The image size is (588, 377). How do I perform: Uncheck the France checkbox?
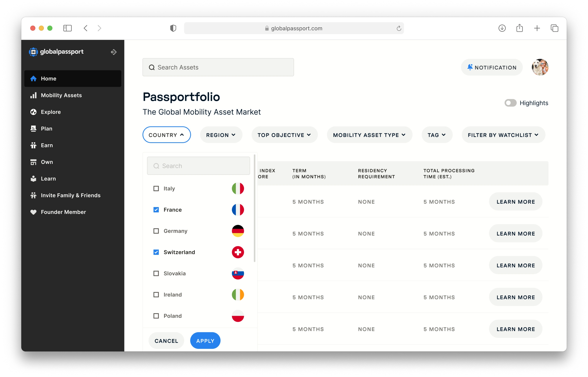point(156,210)
